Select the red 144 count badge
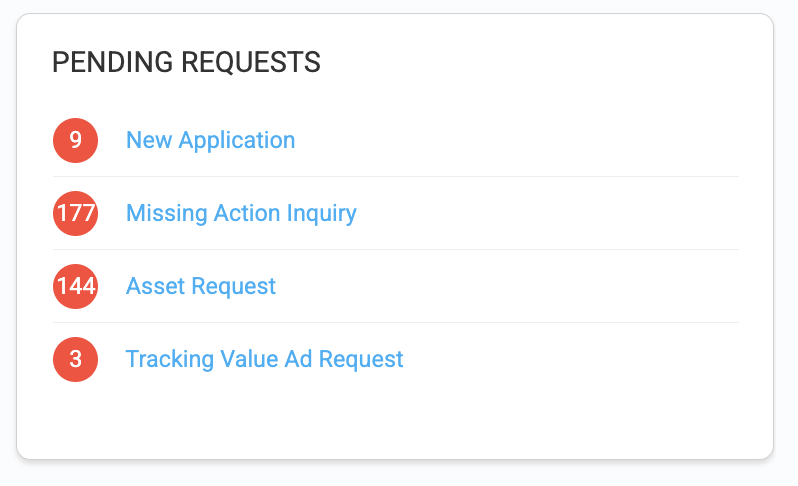 (75, 286)
